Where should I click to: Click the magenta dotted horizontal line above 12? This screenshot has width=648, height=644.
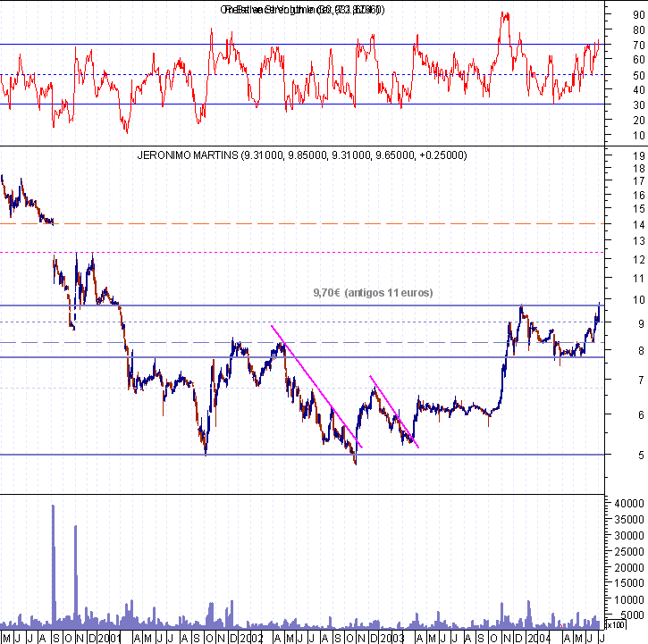pos(302,252)
